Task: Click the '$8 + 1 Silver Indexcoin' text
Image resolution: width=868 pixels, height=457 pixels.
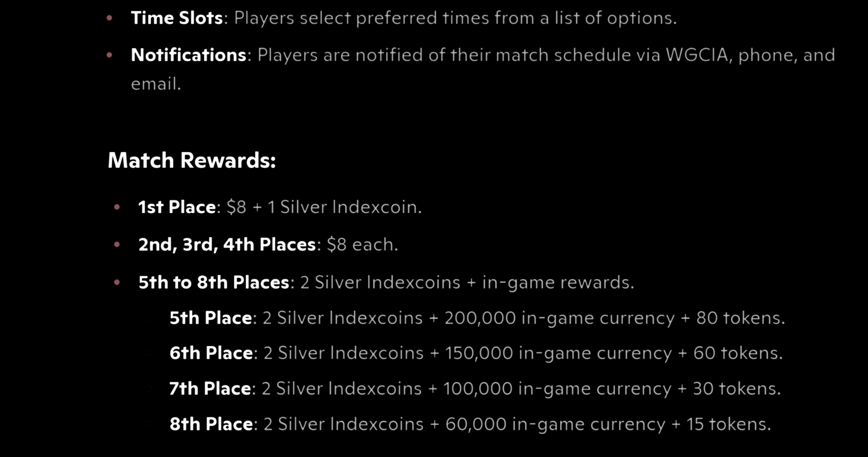Action: (324, 207)
